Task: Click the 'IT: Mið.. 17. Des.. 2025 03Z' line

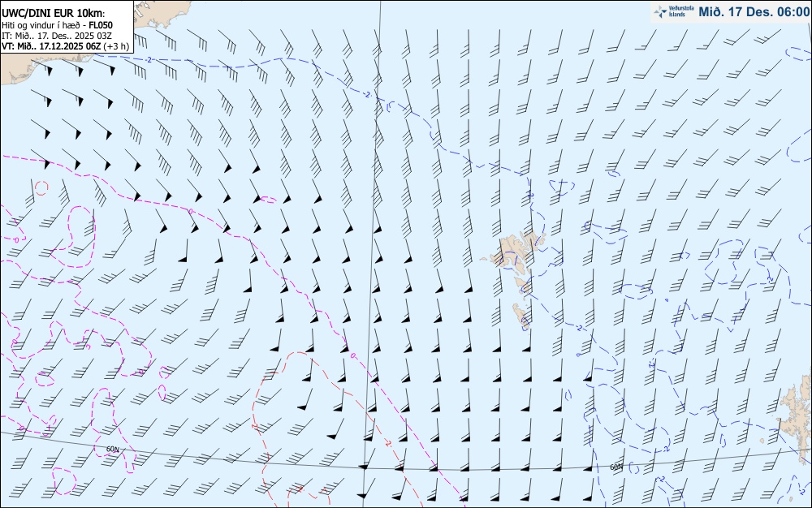Action: [x=57, y=36]
